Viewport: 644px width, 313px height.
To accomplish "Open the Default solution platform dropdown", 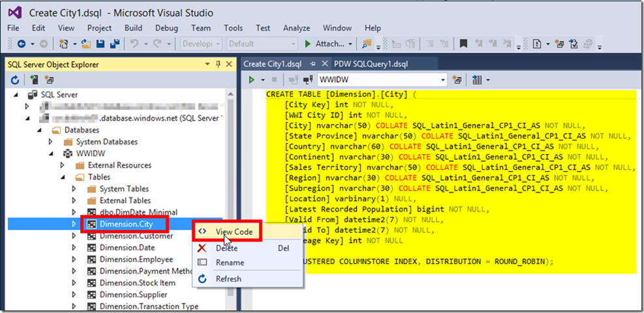I will (x=293, y=44).
